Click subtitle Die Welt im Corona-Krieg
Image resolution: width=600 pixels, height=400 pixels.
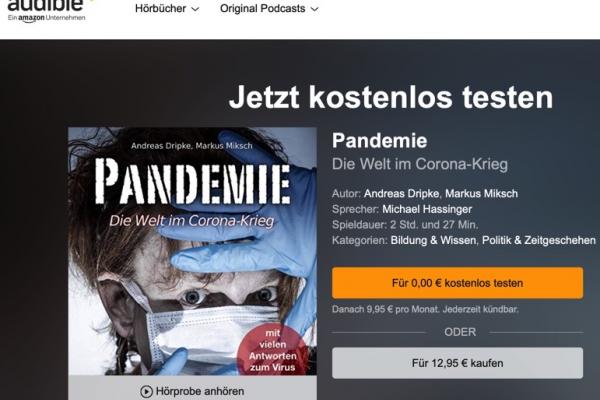(420, 164)
